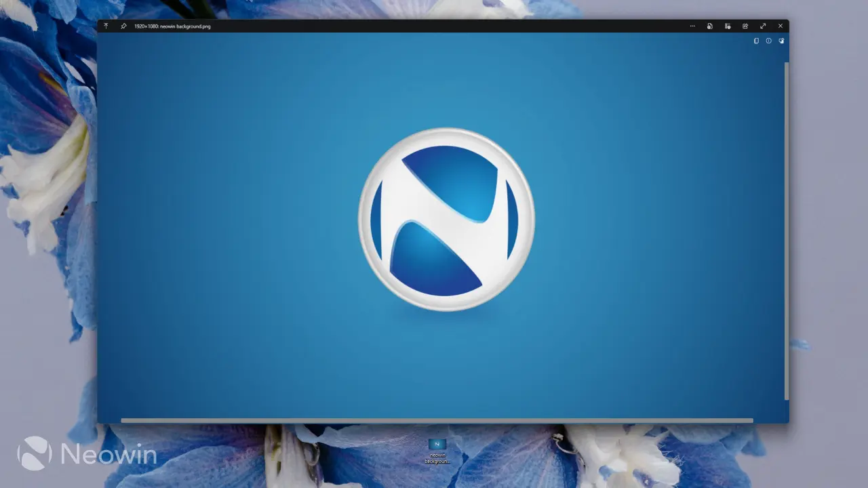
Task: Click the Neowin N logo in previewed image
Action: point(446,220)
